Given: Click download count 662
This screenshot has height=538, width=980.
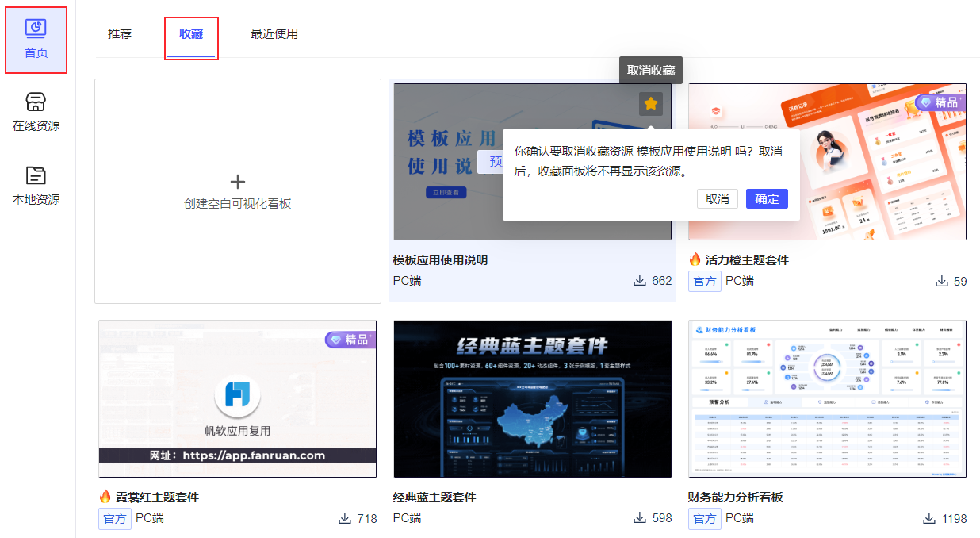Looking at the screenshot, I should click(661, 281).
